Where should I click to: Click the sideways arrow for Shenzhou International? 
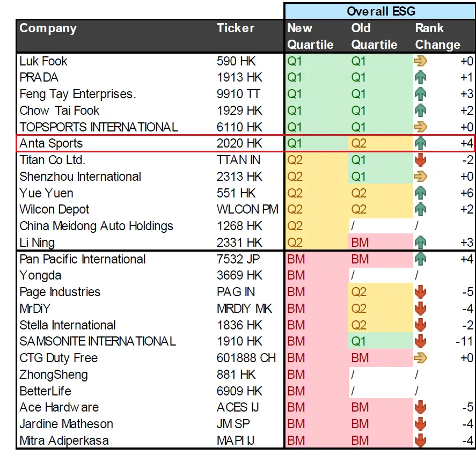pos(420,177)
